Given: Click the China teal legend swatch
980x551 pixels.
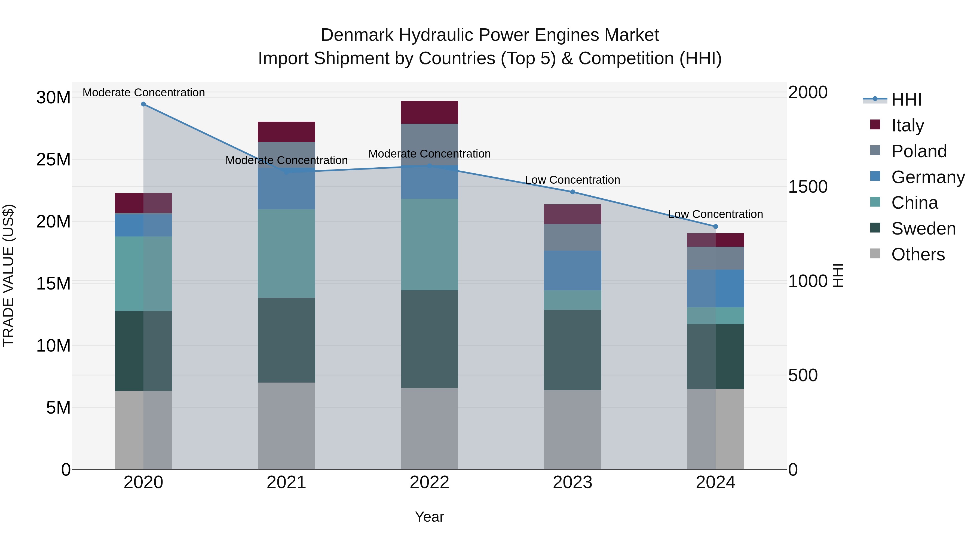Looking at the screenshot, I should [875, 202].
